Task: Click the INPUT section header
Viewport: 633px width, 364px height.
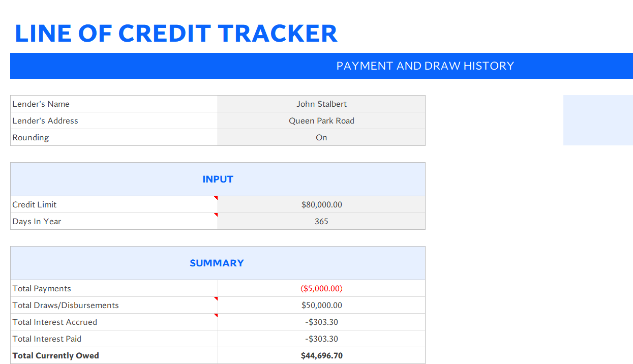Action: coord(218,179)
